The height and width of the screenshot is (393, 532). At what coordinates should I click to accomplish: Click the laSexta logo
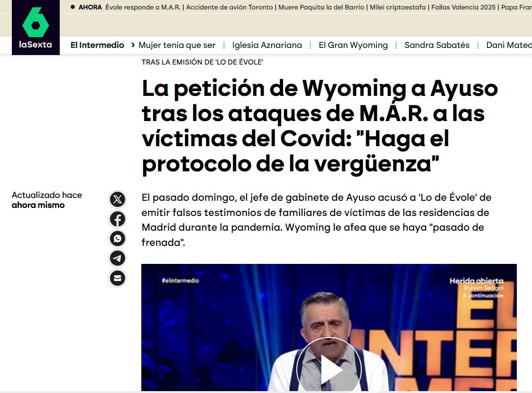click(x=36, y=28)
